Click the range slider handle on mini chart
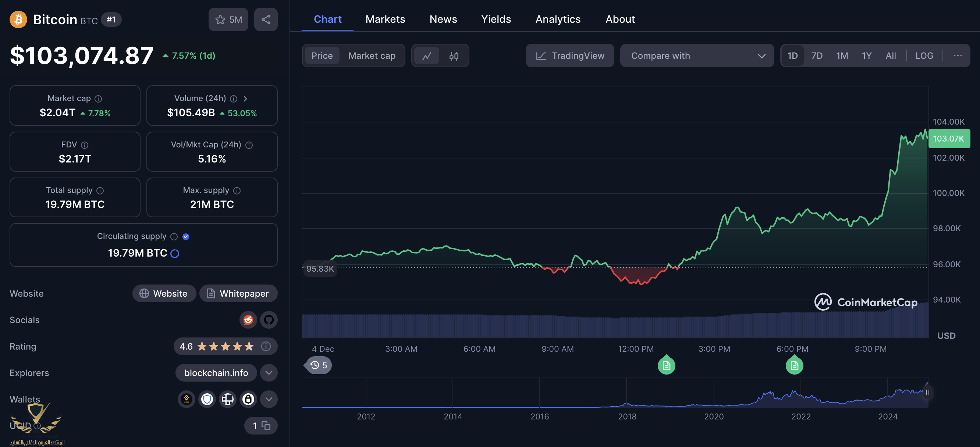This screenshot has width=980, height=447. point(927,392)
